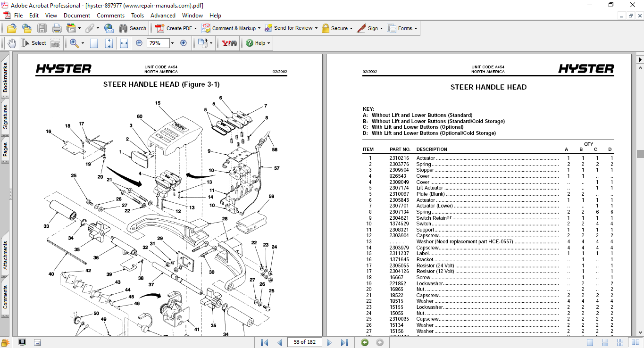Select the Hand tool

[x=12, y=43]
